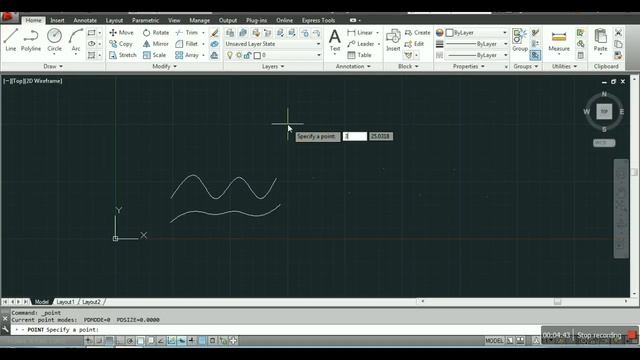Use the Trim command
Viewport: 640px width, 360px height.
pyautogui.click(x=187, y=33)
